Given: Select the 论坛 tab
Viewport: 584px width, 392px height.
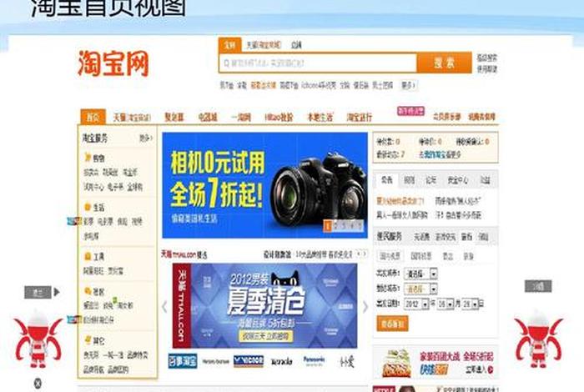Looking at the screenshot, I should (431, 180).
